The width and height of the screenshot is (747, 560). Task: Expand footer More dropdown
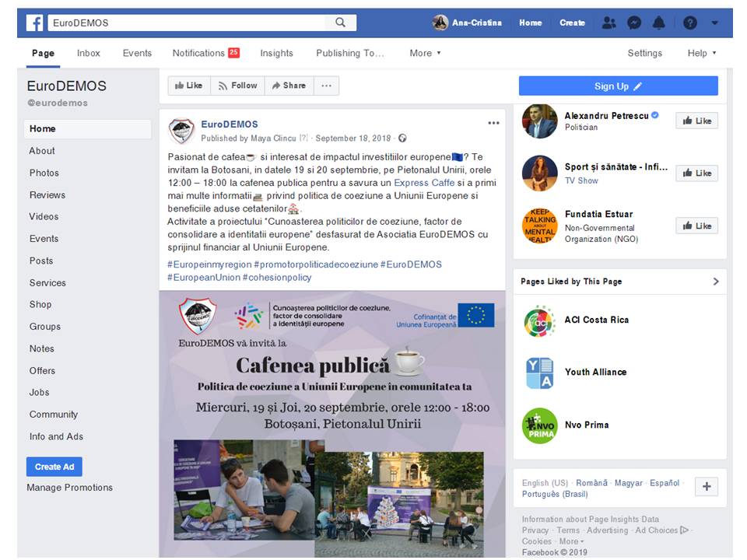(571, 541)
